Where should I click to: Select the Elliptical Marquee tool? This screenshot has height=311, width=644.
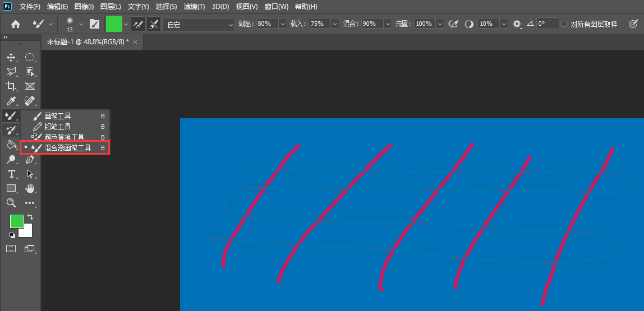[30, 57]
